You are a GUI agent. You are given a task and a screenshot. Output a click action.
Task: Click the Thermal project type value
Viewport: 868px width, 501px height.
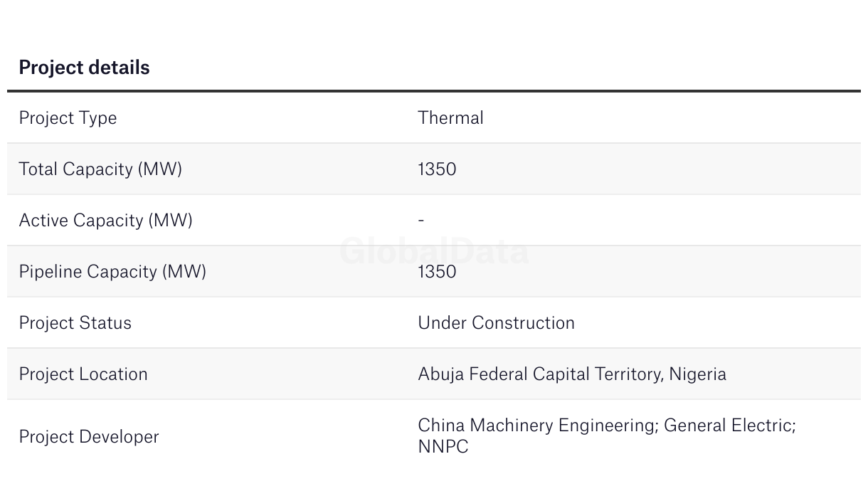(450, 117)
